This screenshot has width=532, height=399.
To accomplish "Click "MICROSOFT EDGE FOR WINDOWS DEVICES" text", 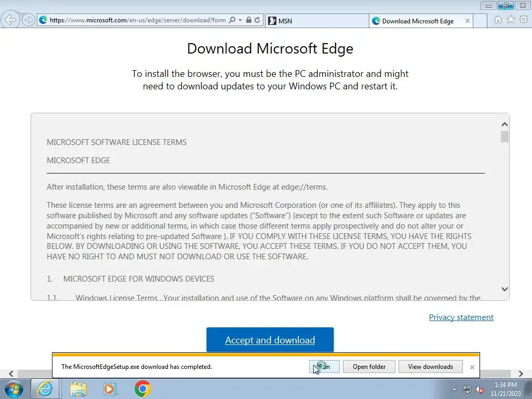I will (x=139, y=279).
